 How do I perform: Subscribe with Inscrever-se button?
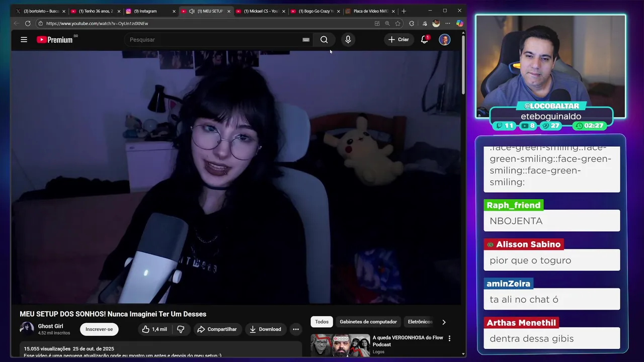point(99,329)
